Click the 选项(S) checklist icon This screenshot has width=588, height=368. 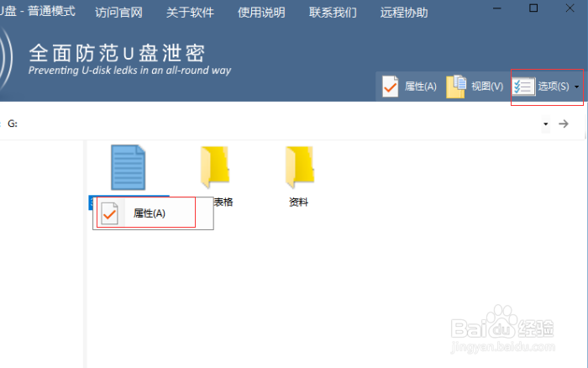[523, 87]
